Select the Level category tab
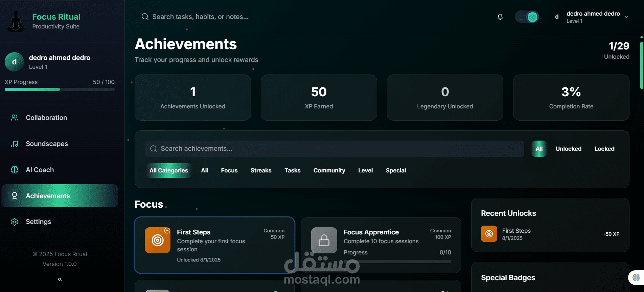The width and height of the screenshot is (644, 292). (366, 170)
